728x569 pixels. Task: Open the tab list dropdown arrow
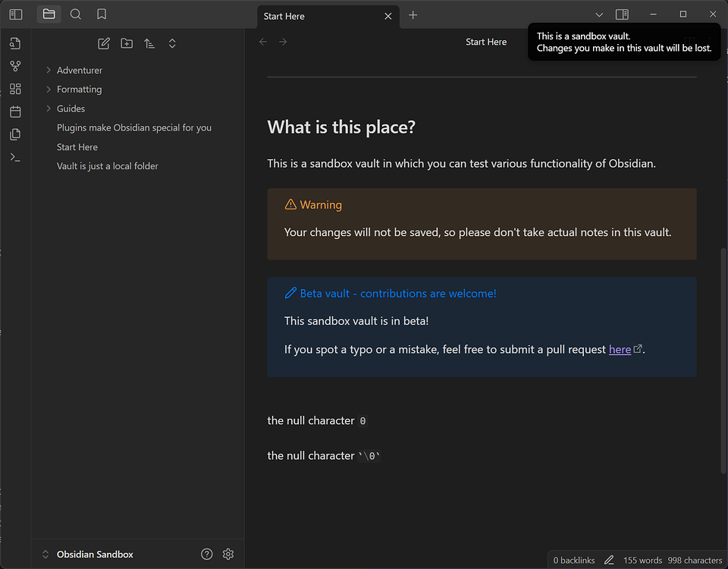click(x=599, y=15)
